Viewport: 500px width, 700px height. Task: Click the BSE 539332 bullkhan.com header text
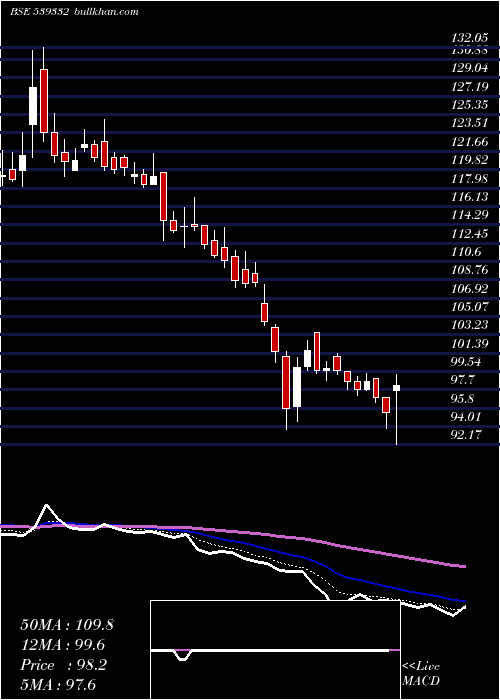tap(74, 12)
